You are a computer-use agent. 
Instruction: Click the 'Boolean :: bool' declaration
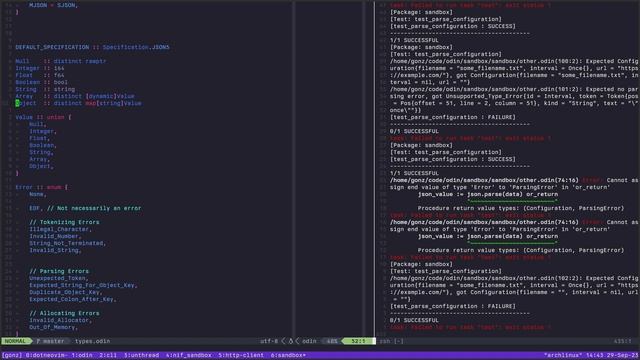41,82
